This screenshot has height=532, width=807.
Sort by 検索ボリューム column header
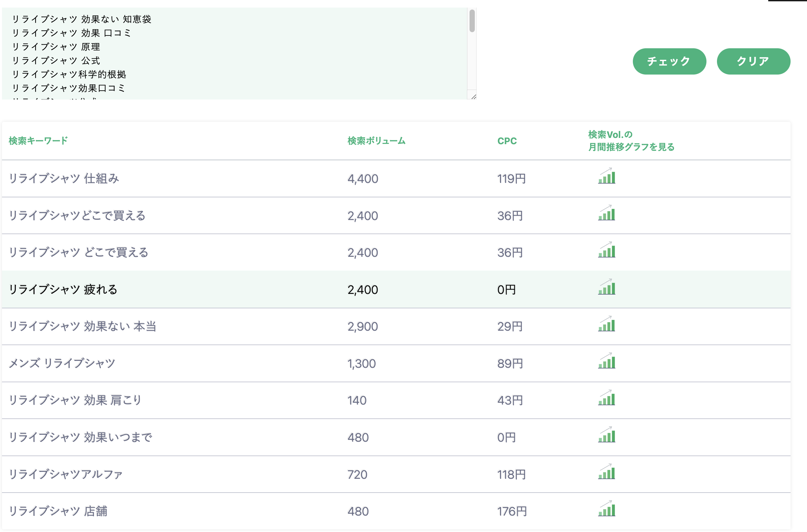pos(376,141)
